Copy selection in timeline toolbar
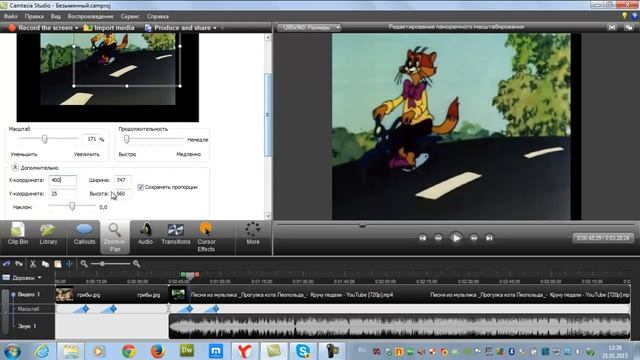Viewport: 640px width, 360px height. 45,264
